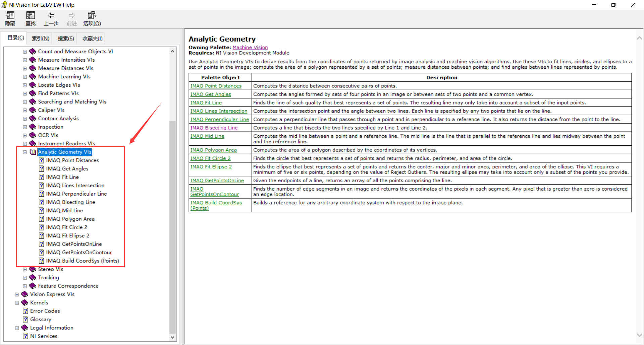Expand the Searching and Matching VIs node

tap(25, 102)
